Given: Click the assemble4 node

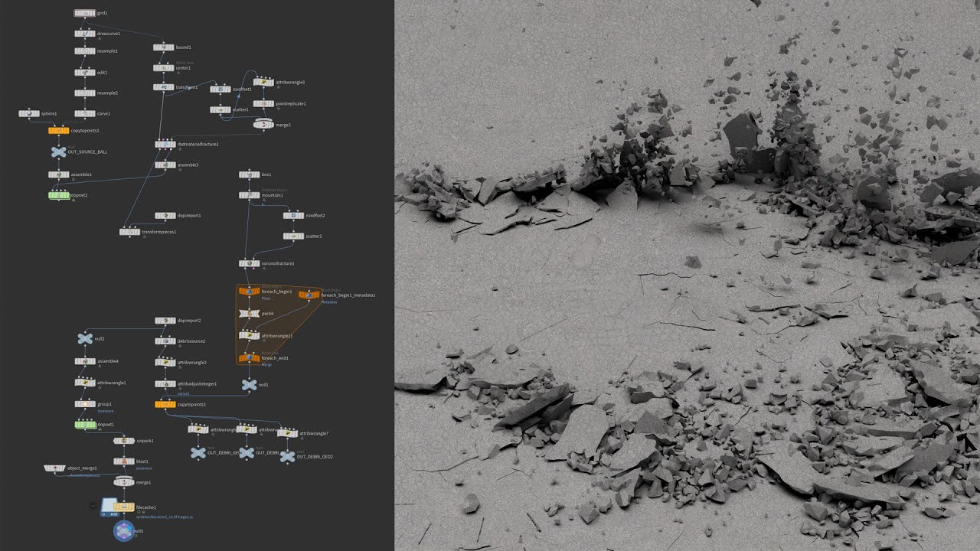Looking at the screenshot, I should click(x=85, y=361).
